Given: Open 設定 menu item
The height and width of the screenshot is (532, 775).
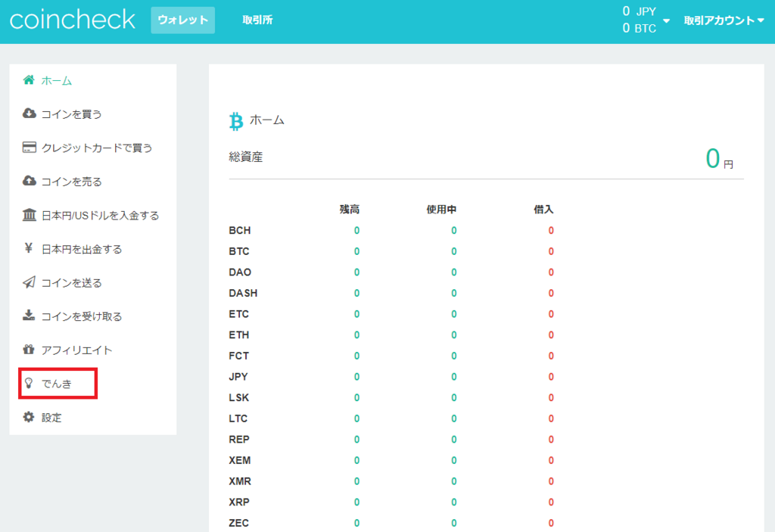Looking at the screenshot, I should 51,418.
